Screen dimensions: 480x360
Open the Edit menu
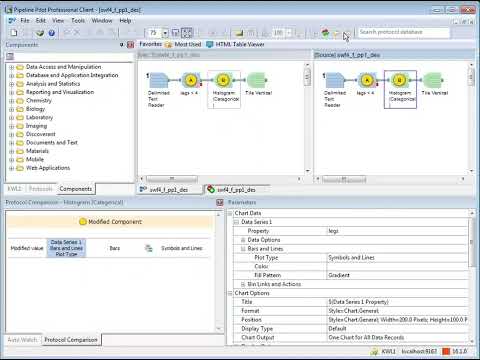[41, 20]
